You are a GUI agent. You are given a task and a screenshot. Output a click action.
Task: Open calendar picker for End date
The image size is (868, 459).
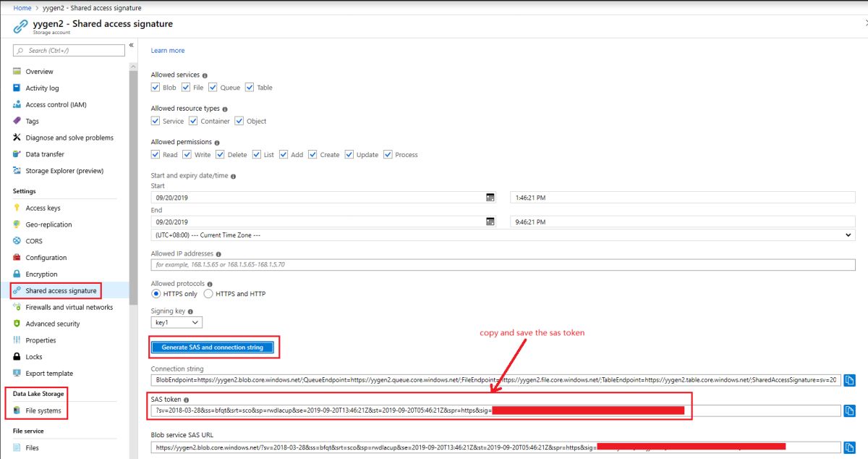tap(490, 222)
